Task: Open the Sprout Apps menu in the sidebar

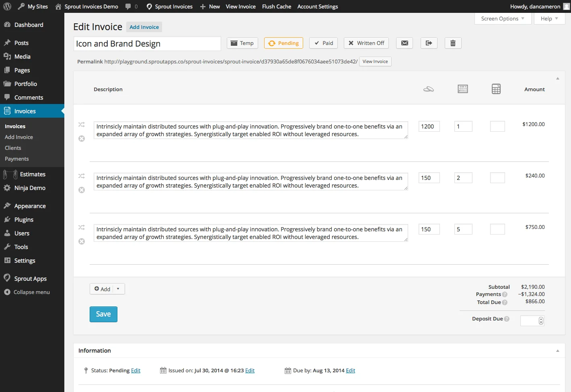Action: coord(30,278)
